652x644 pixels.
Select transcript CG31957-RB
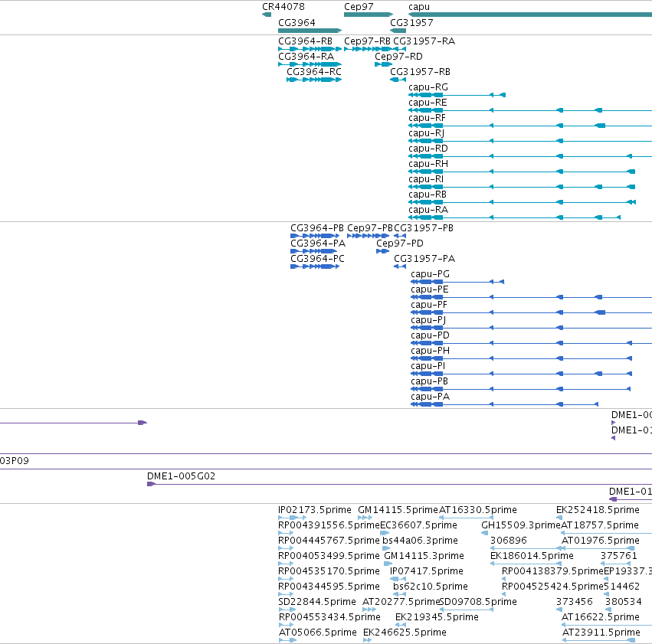[398, 80]
